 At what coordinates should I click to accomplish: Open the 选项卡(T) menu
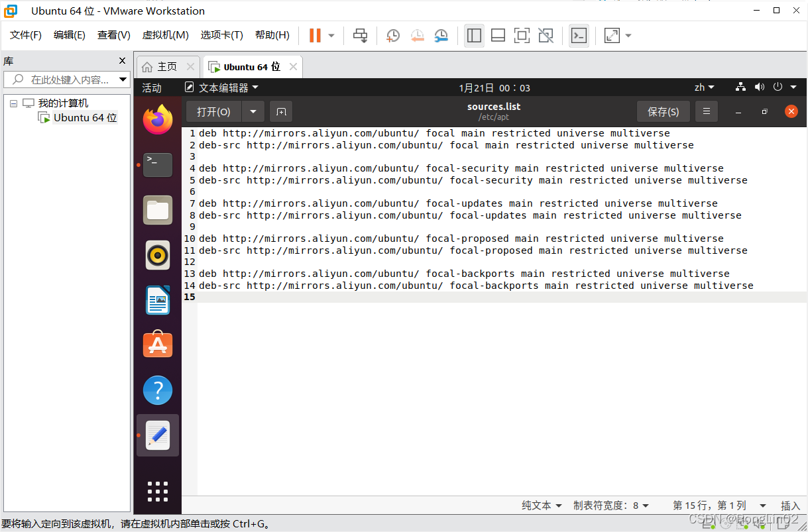click(222, 35)
